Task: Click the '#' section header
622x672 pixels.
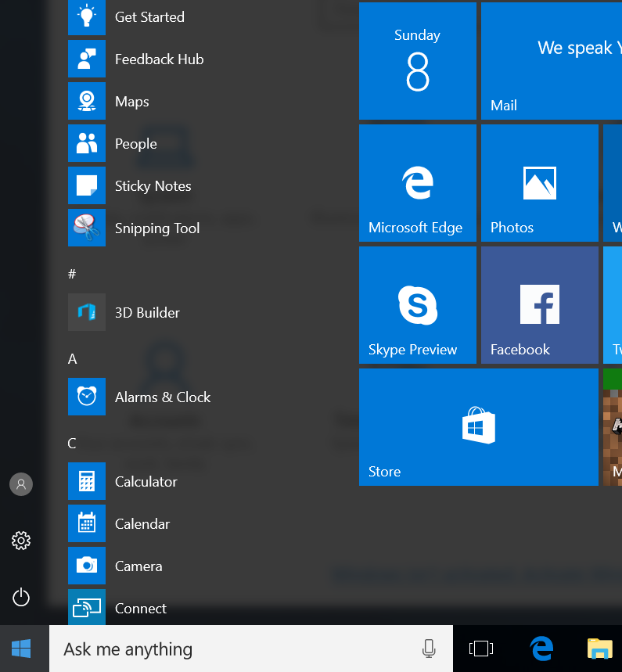Action: click(x=72, y=274)
